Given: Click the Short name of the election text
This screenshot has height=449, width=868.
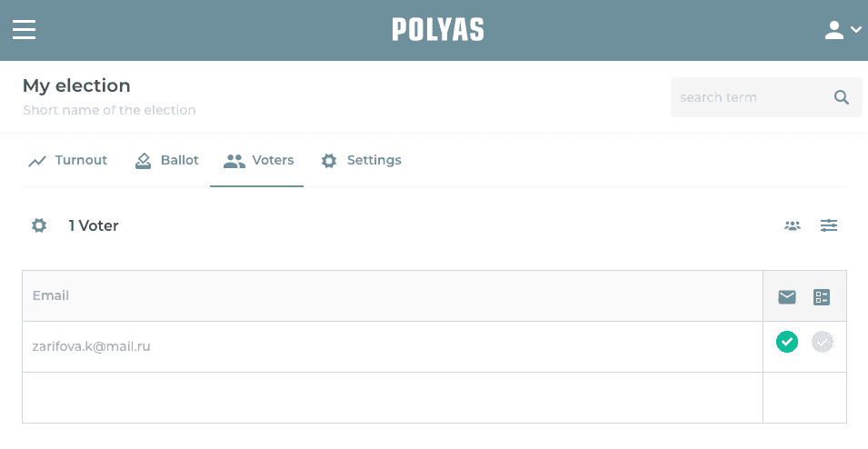Looking at the screenshot, I should coord(109,110).
